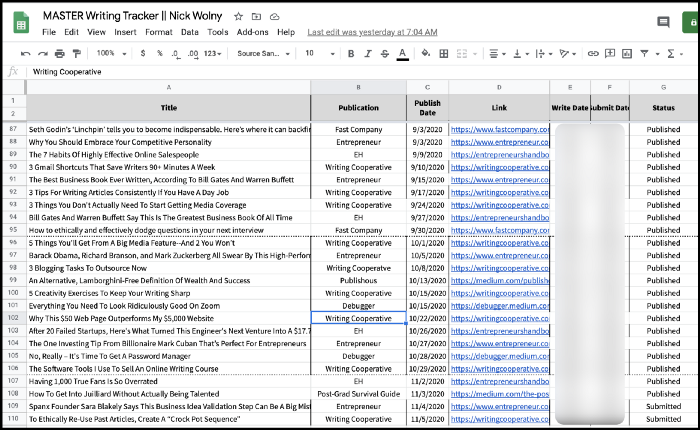The image size is (700, 430).
Task: Toggle italic formatting
Action: click(368, 54)
